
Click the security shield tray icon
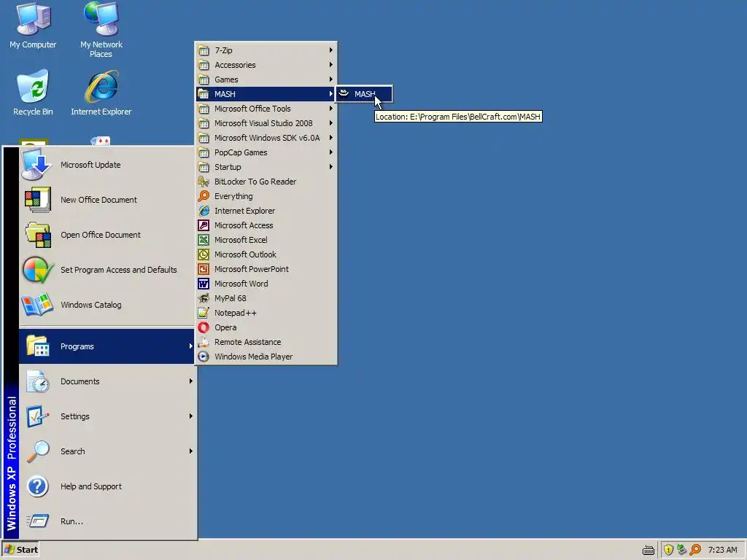pyautogui.click(x=668, y=550)
